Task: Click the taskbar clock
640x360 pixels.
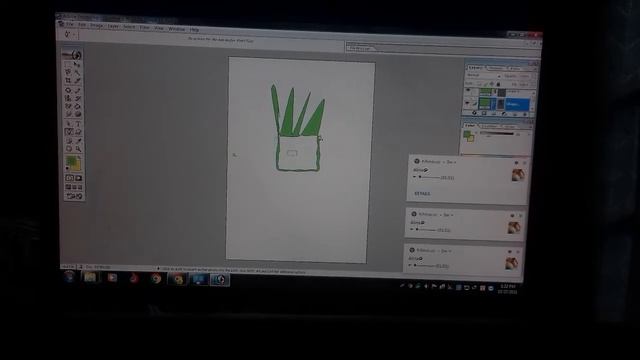Action: (507, 289)
